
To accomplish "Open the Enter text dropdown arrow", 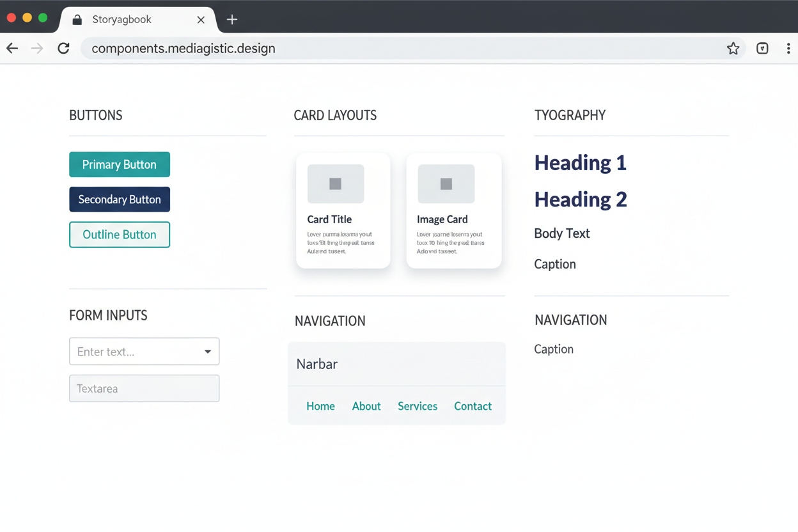I will [207, 351].
